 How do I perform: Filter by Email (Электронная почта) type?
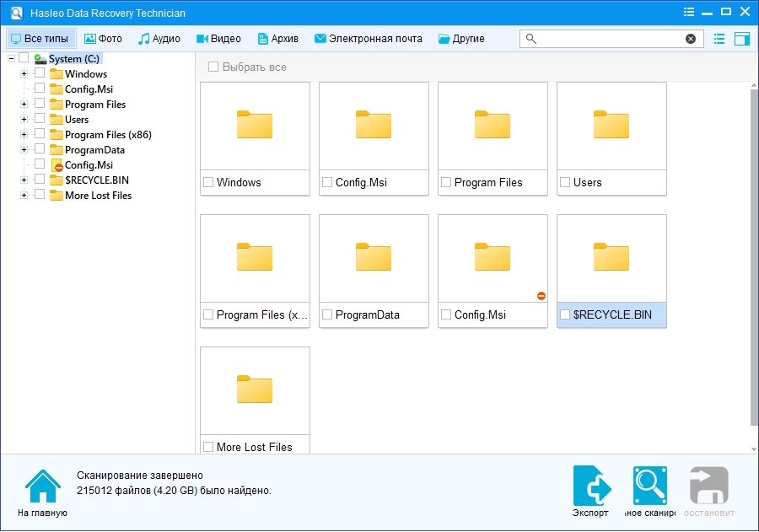point(369,39)
